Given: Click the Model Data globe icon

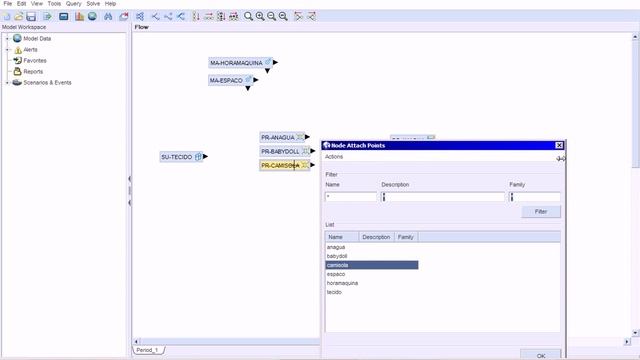Looking at the screenshot, I should pyautogui.click(x=17, y=38).
